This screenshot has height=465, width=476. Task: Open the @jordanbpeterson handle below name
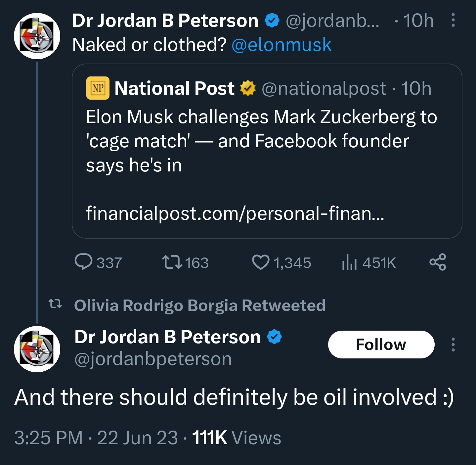[153, 359]
